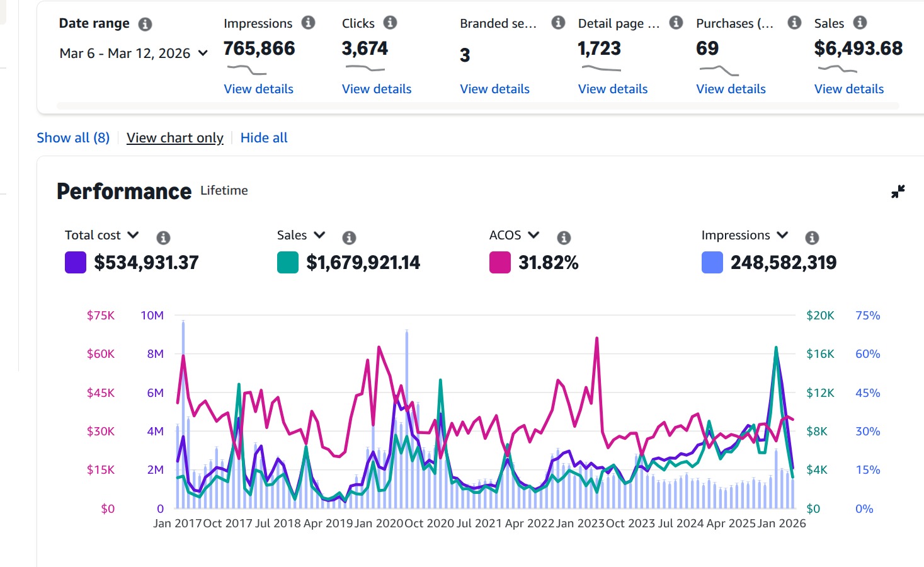Viewport: 924px width, 567px height.
Task: Collapse the Performance chart using the shrink icon
Action: coord(898,192)
